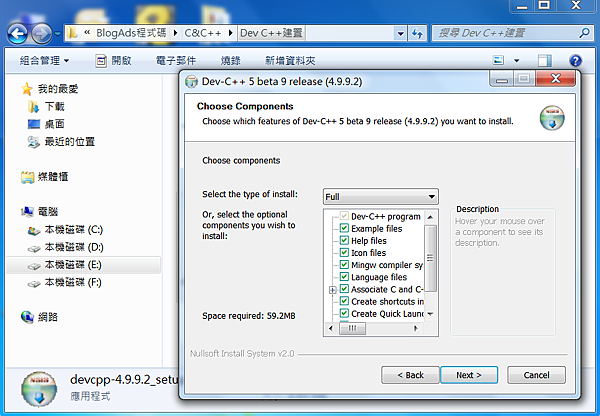Select 我的最愛 favorites star icon

click(27, 89)
